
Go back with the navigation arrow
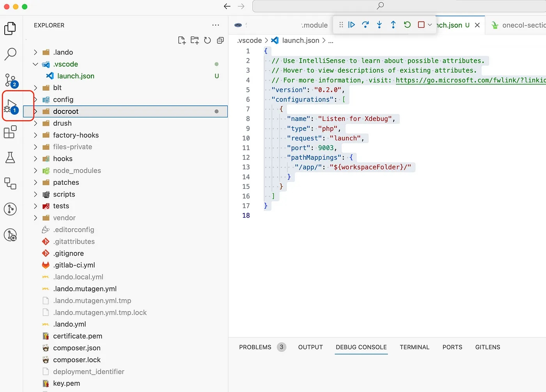click(227, 6)
